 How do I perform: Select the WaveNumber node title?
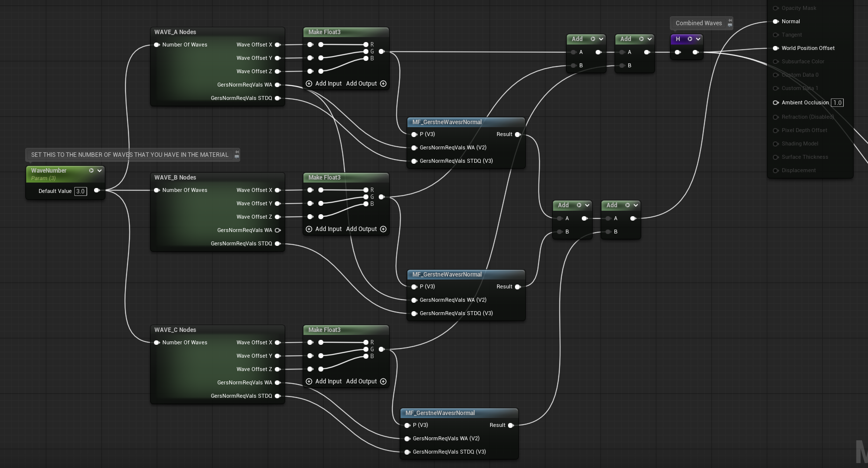point(49,171)
